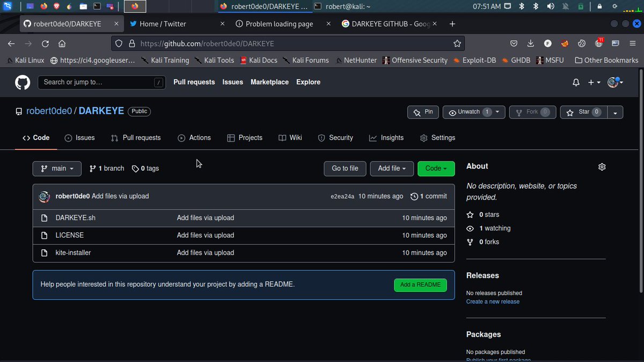Click robert0de0 avatar in commit row
644x362 pixels.
pos(45,196)
